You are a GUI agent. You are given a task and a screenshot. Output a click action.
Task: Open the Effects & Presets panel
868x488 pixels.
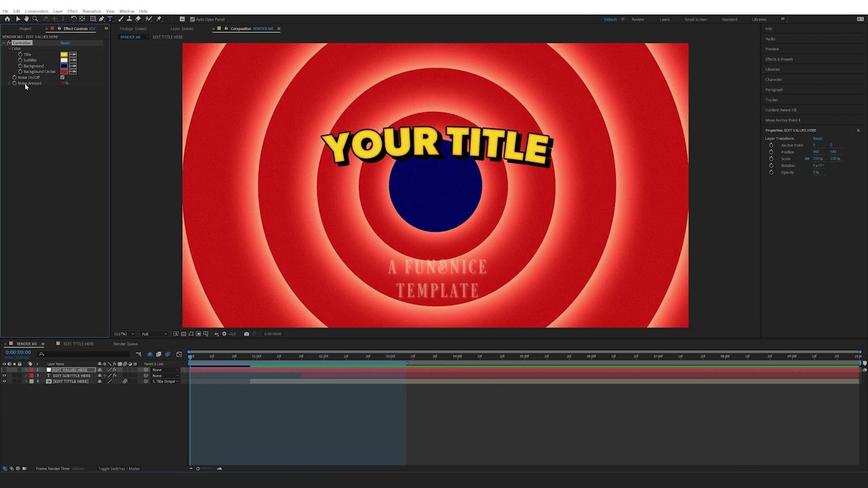click(779, 59)
